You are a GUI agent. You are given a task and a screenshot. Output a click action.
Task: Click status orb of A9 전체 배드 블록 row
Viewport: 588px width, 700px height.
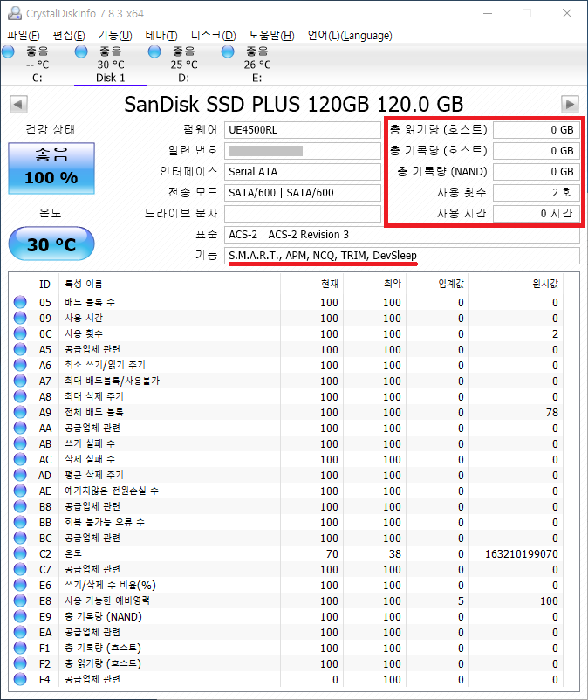tap(20, 412)
